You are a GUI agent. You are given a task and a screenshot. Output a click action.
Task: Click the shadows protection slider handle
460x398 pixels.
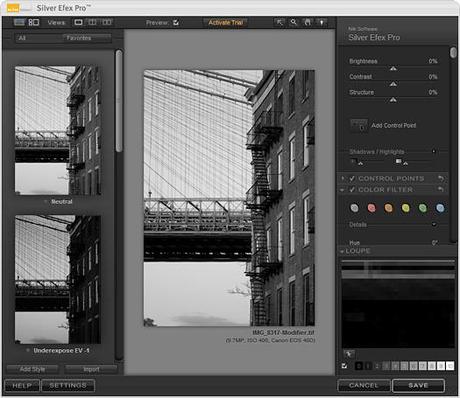[360, 163]
